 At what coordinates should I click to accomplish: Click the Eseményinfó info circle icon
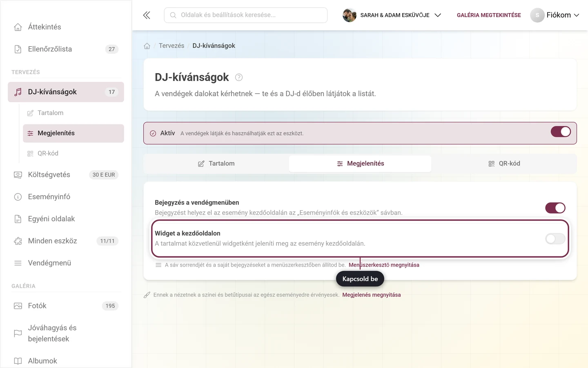click(18, 197)
